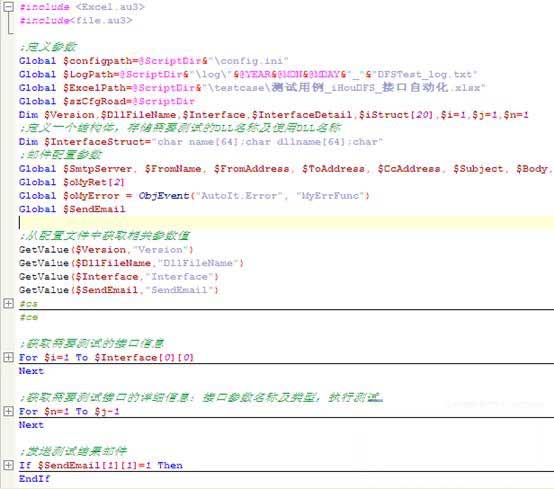Click the Global $oMyRet[2] line
This screenshot has width=554, height=489.
72,182
